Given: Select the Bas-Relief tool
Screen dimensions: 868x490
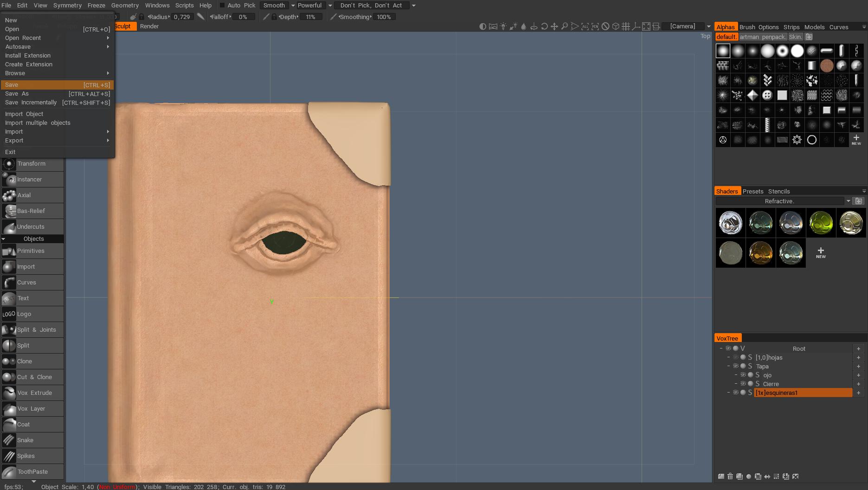Looking at the screenshot, I should click(x=32, y=211).
